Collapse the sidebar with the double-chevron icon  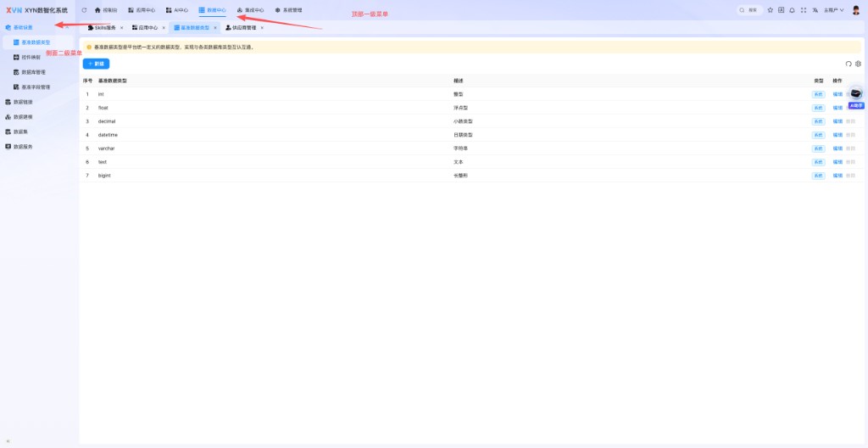pyautogui.click(x=8, y=441)
